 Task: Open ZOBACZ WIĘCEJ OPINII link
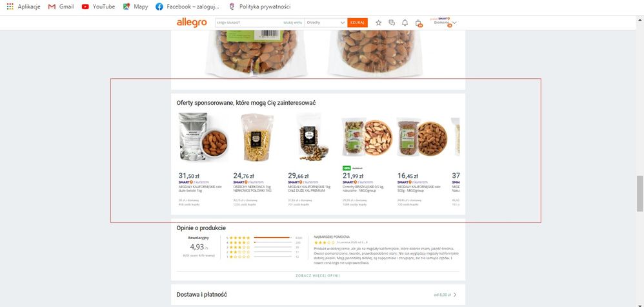click(x=318, y=276)
